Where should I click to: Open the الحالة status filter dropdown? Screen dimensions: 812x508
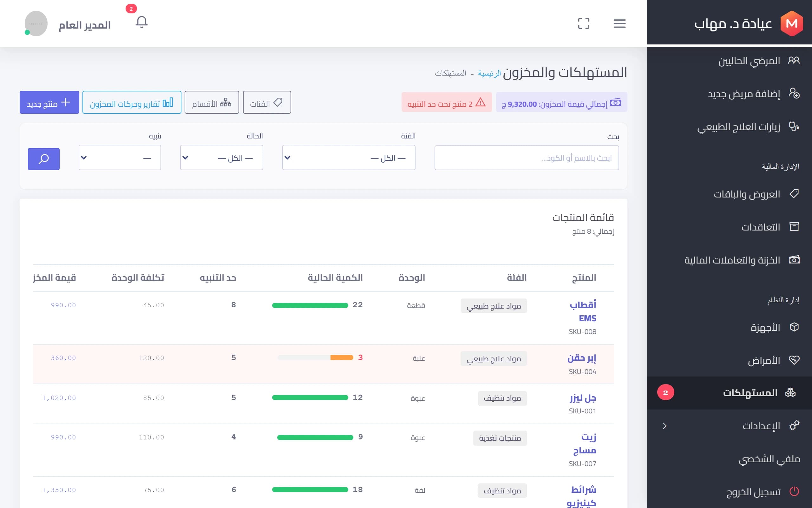(x=221, y=157)
